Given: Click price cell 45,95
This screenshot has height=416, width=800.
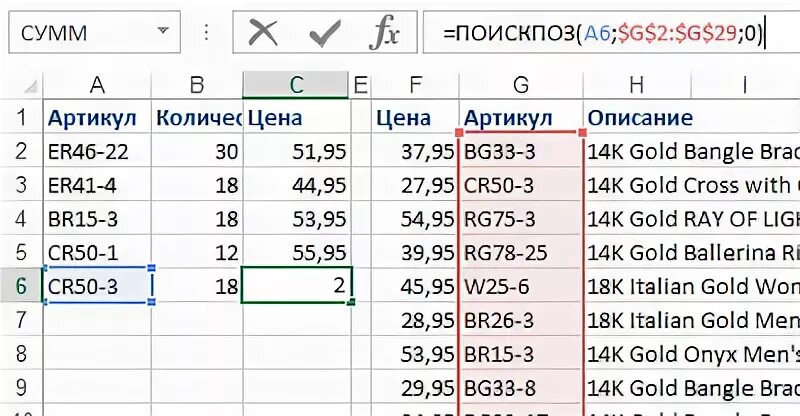Looking at the screenshot, I should [x=415, y=286].
